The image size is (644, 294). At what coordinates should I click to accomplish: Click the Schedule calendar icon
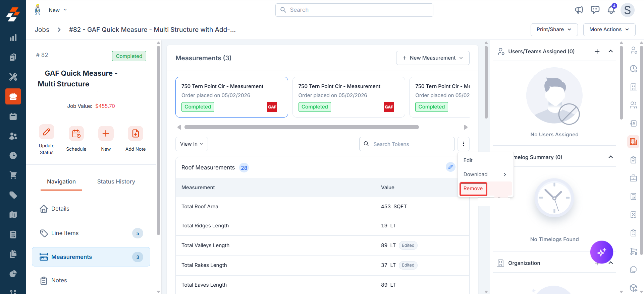coord(76,134)
